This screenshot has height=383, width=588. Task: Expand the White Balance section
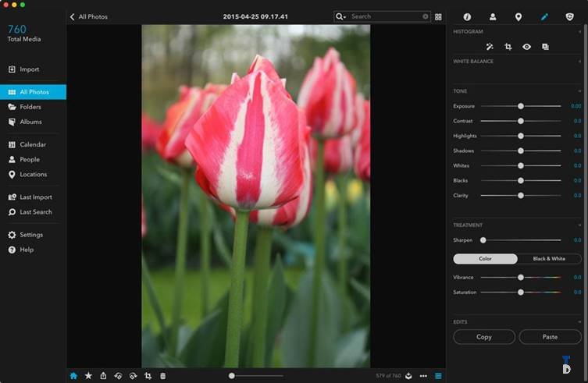tap(580, 62)
